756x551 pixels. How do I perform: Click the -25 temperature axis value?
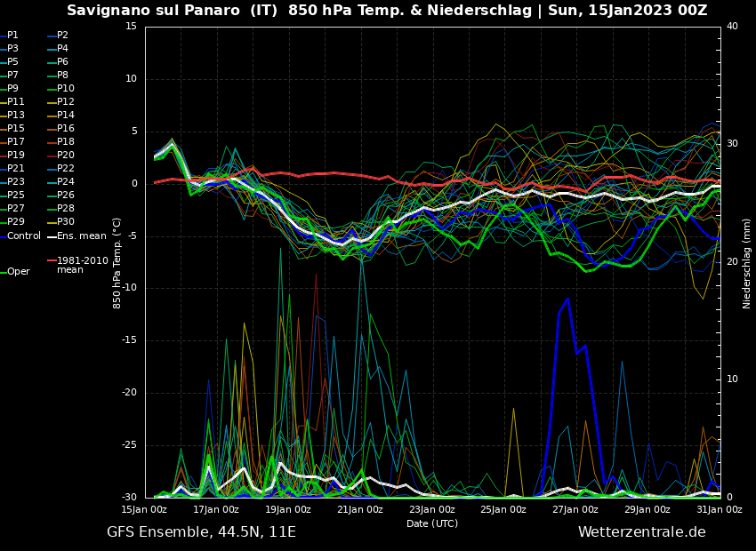pos(129,445)
